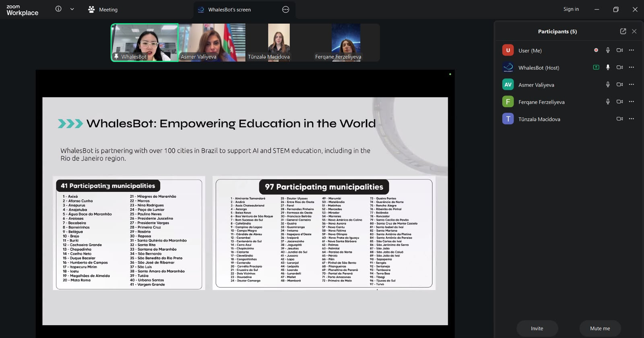This screenshot has height=338, width=644.
Task: Restore down the Zoom window
Action: click(616, 9)
